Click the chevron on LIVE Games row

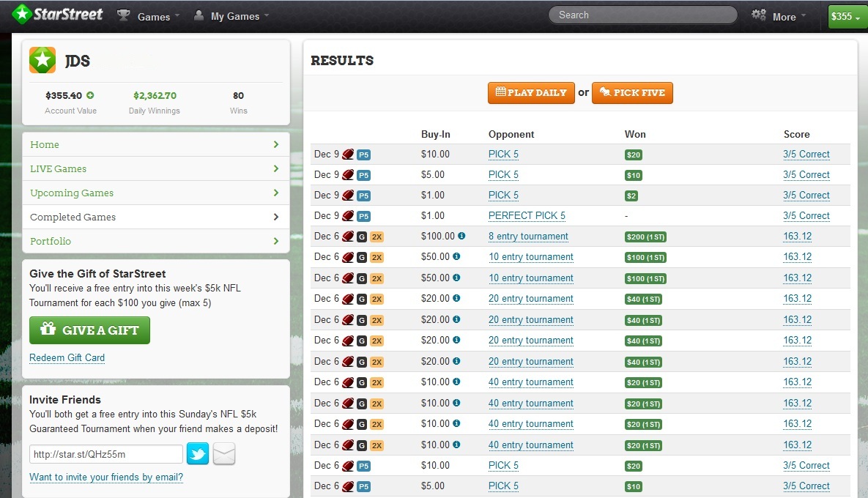[x=275, y=168]
